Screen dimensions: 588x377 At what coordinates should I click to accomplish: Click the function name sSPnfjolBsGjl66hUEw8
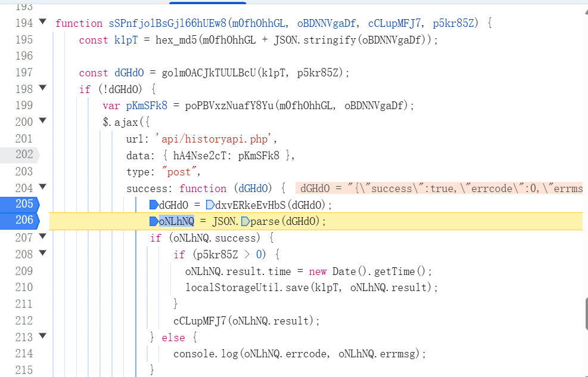(167, 23)
